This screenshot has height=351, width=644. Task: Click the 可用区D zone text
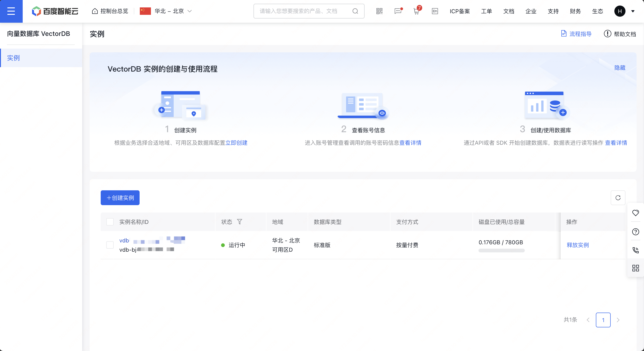pyautogui.click(x=282, y=250)
